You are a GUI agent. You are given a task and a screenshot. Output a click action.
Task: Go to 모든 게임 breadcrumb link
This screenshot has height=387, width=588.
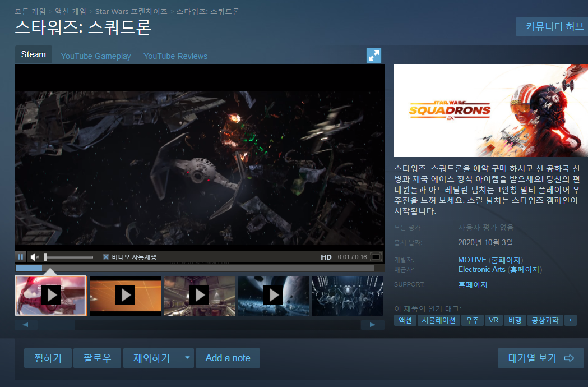tap(30, 12)
